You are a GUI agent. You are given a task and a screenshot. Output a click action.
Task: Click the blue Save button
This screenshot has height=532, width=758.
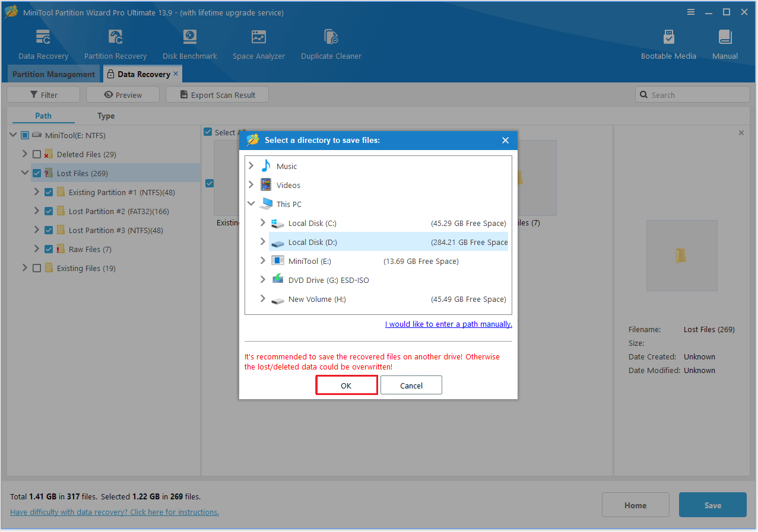713,505
